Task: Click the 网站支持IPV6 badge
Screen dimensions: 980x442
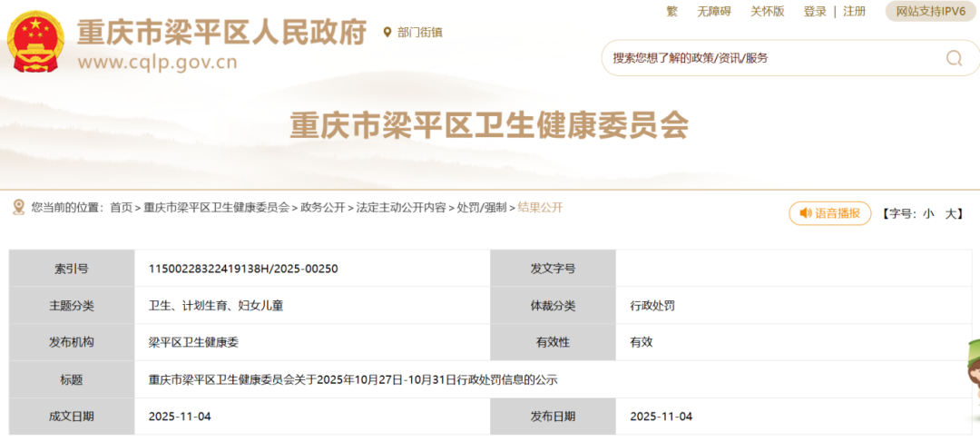Action: point(931,11)
